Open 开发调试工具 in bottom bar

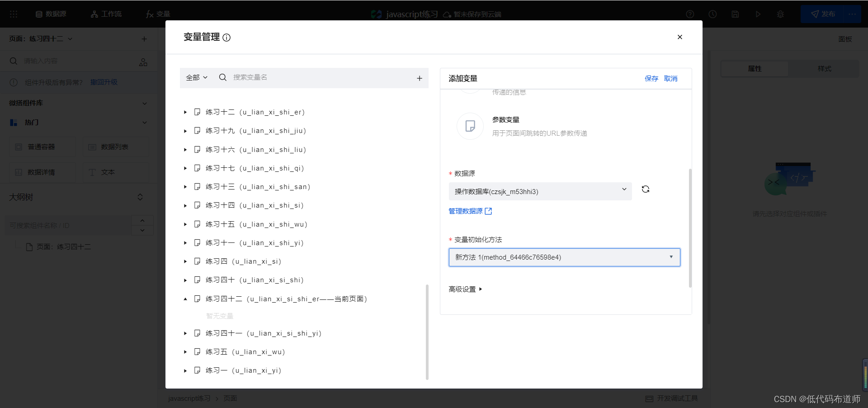point(672,399)
